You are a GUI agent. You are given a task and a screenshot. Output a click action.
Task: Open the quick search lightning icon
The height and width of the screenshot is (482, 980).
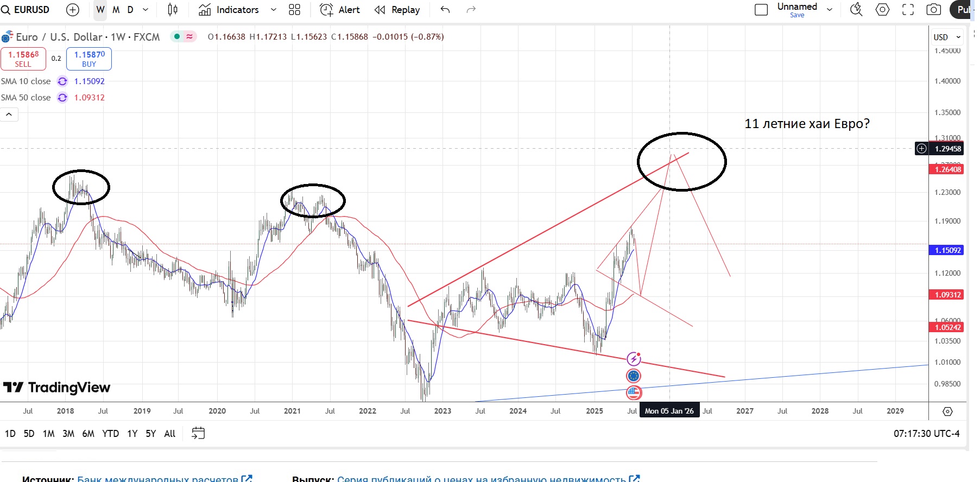[x=856, y=10]
